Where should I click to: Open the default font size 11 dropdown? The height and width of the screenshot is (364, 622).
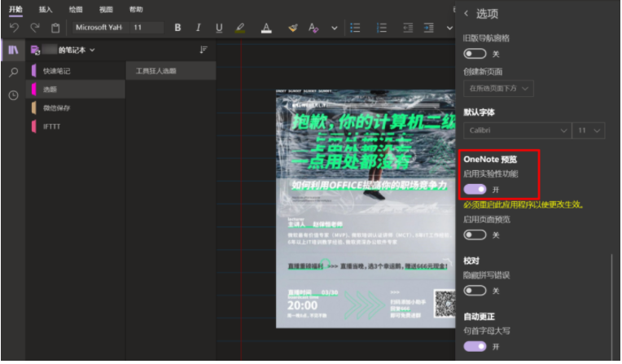(x=589, y=130)
